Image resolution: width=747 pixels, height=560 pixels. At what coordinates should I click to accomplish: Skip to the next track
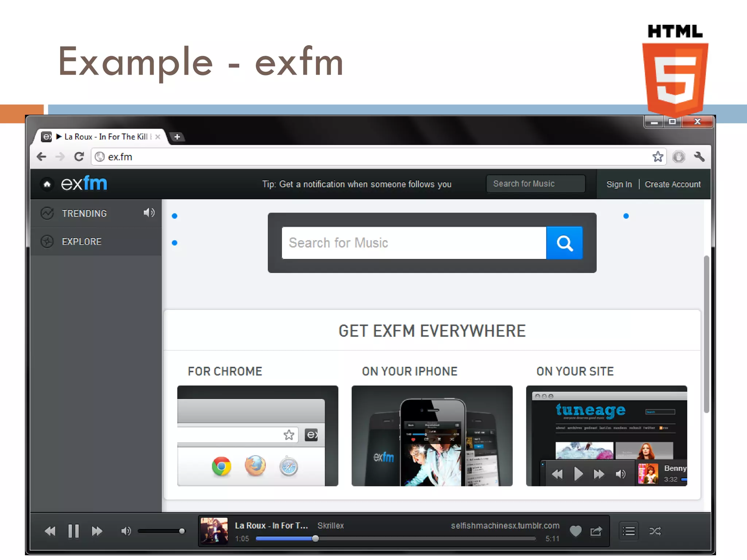pos(97,531)
